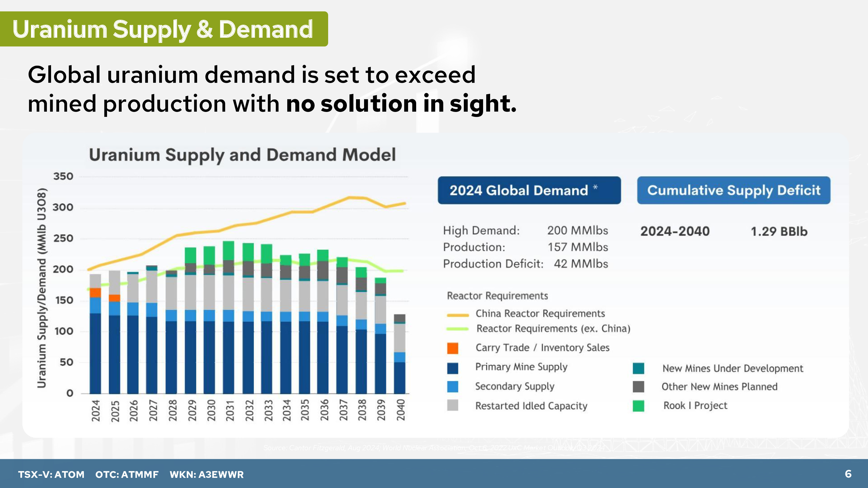Click the Cumulative Supply Deficit header box
The image size is (868, 488).
coord(734,190)
